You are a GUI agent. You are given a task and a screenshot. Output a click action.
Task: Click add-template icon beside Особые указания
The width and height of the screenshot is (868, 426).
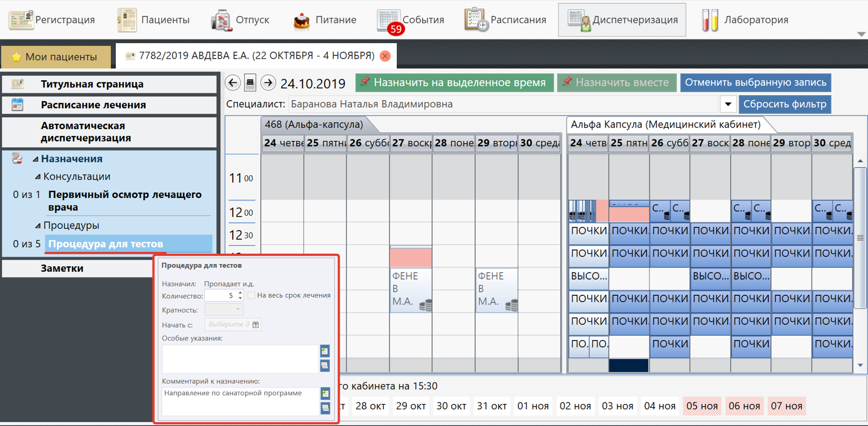(x=325, y=351)
